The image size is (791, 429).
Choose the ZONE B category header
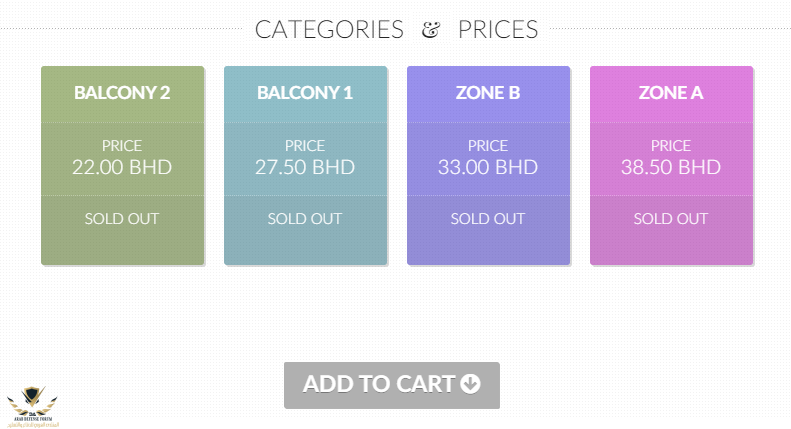[488, 93]
